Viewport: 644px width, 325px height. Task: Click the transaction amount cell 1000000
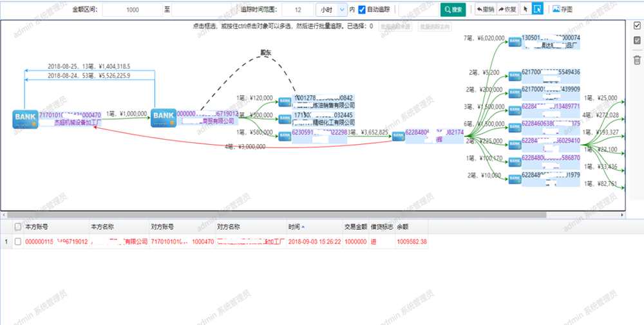click(x=355, y=242)
